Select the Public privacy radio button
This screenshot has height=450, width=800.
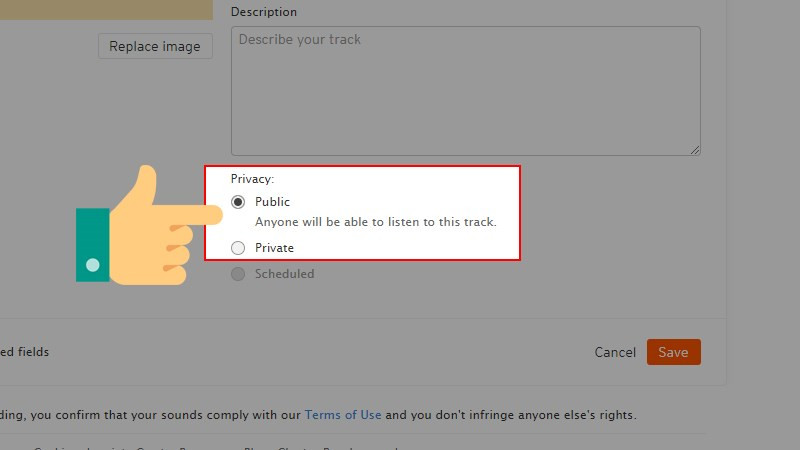pyautogui.click(x=238, y=202)
